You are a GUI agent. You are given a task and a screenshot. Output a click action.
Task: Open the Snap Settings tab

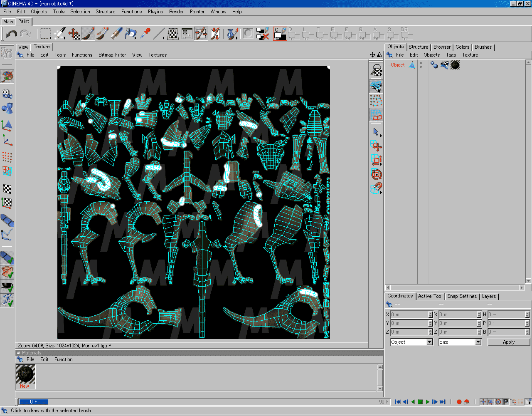coord(462,296)
